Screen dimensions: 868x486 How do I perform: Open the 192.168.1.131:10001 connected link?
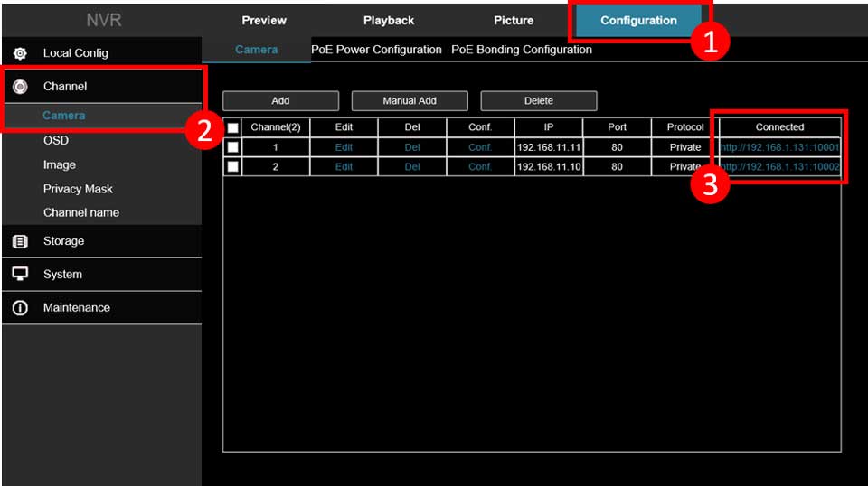click(x=779, y=146)
